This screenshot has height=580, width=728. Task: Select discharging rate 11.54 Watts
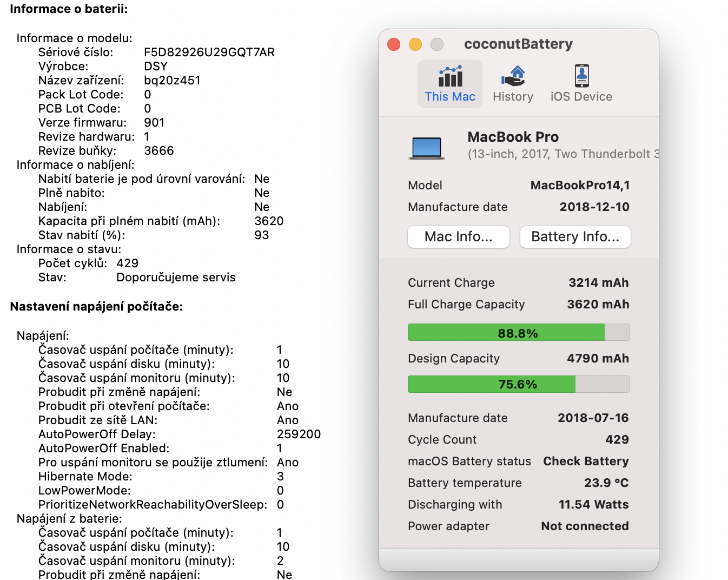594,504
